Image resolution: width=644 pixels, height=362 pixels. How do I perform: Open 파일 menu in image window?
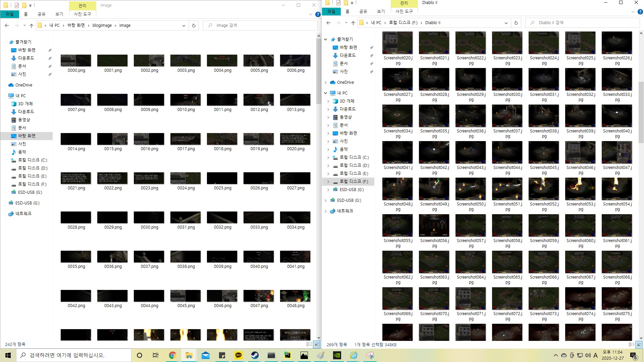pos(9,14)
